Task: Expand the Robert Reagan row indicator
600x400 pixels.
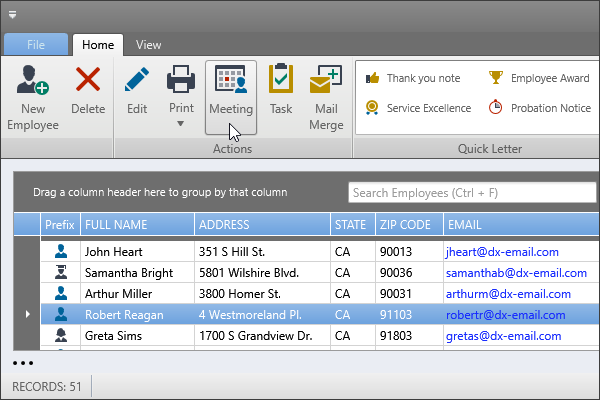Action: [x=27, y=314]
